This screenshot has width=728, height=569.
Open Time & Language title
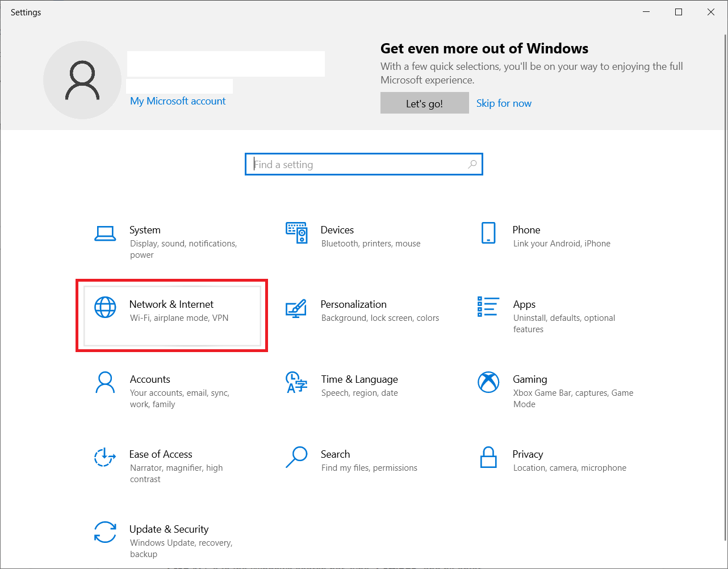[x=359, y=379]
